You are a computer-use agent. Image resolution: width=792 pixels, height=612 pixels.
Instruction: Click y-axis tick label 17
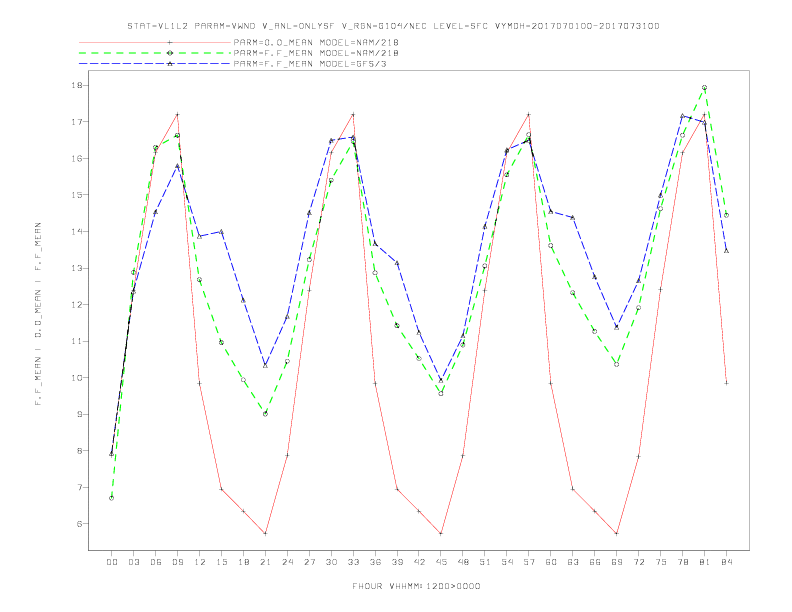[x=77, y=122]
